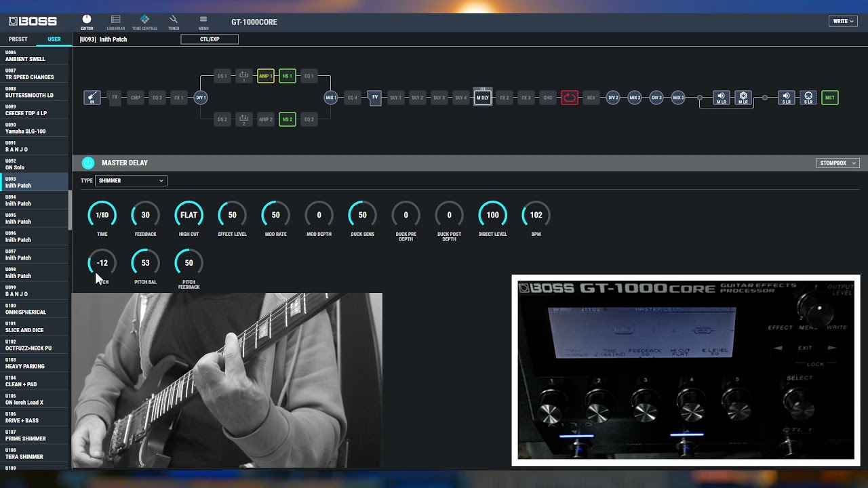
Task: Toggle the Master Delay power button
Action: [x=88, y=163]
